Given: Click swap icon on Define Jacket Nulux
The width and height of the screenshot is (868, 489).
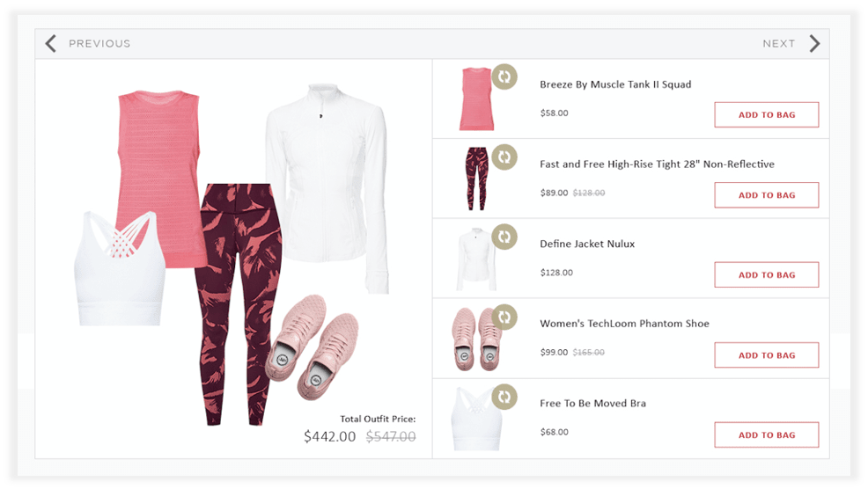Looking at the screenshot, I should coord(504,237).
